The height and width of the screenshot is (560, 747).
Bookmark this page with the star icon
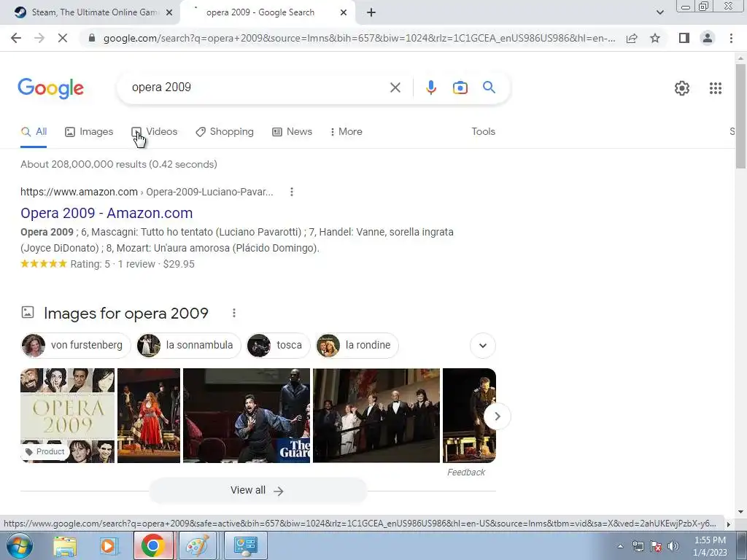[655, 38]
